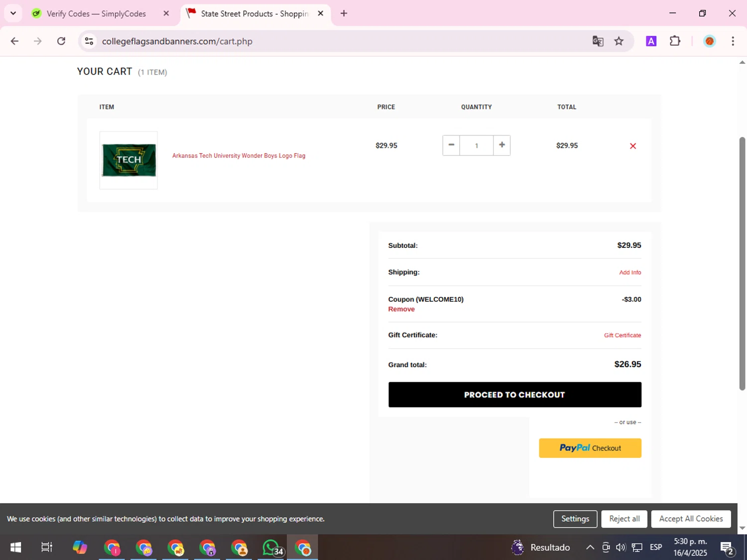Screen dimensions: 747x560
Task: Bookmark this page with the star icon
Action: (619, 41)
